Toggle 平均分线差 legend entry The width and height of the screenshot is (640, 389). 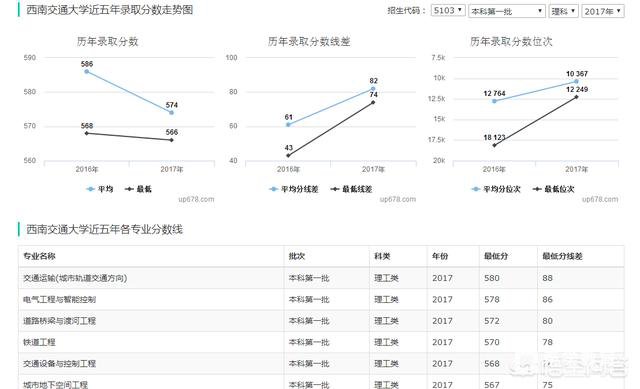tap(293, 189)
